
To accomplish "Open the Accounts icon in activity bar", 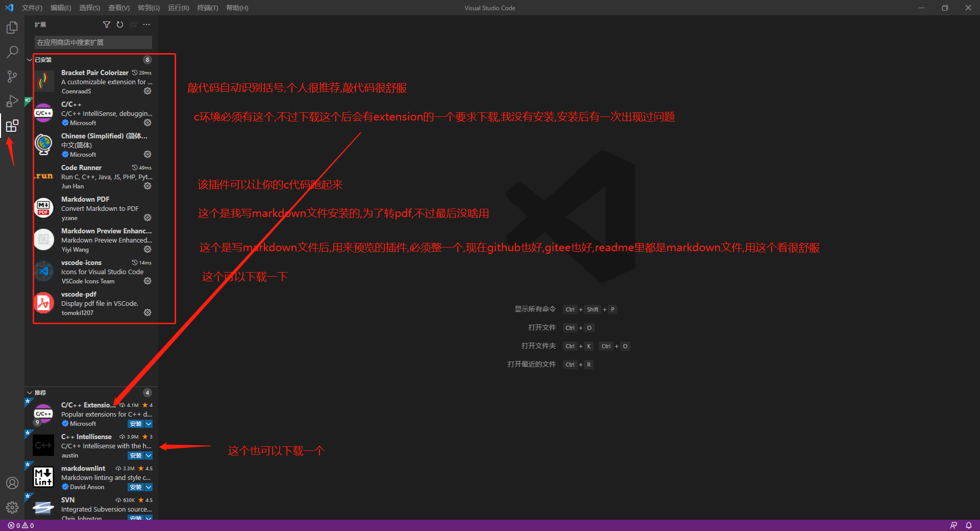I will click(12, 483).
